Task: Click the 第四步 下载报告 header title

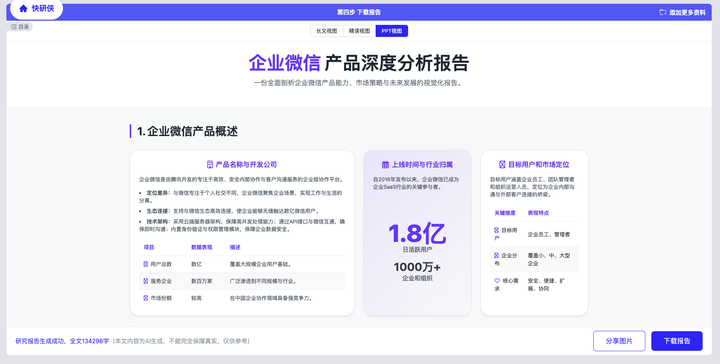Action: (x=359, y=12)
